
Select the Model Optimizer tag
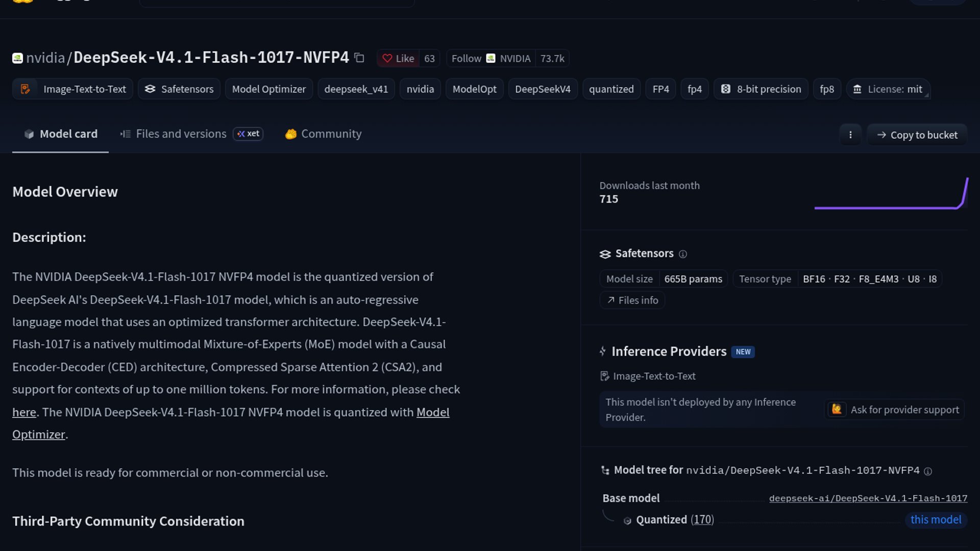(x=269, y=89)
